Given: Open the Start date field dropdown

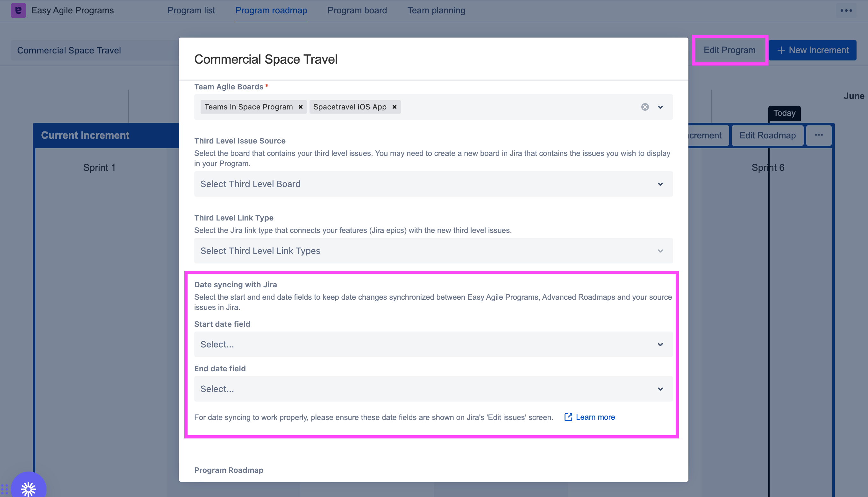Looking at the screenshot, I should click(x=433, y=344).
